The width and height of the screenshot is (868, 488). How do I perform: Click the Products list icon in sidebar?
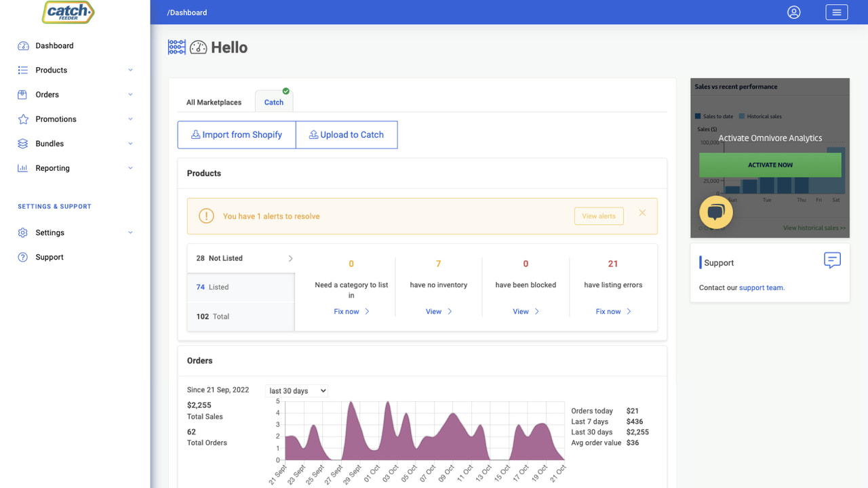click(x=22, y=70)
